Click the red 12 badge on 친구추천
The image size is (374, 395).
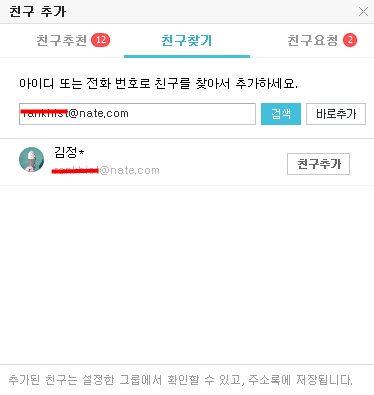101,40
